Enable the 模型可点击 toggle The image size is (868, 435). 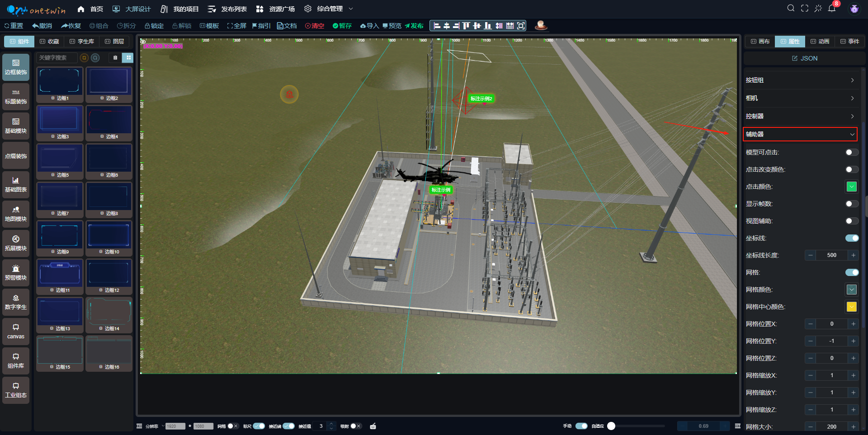852,152
